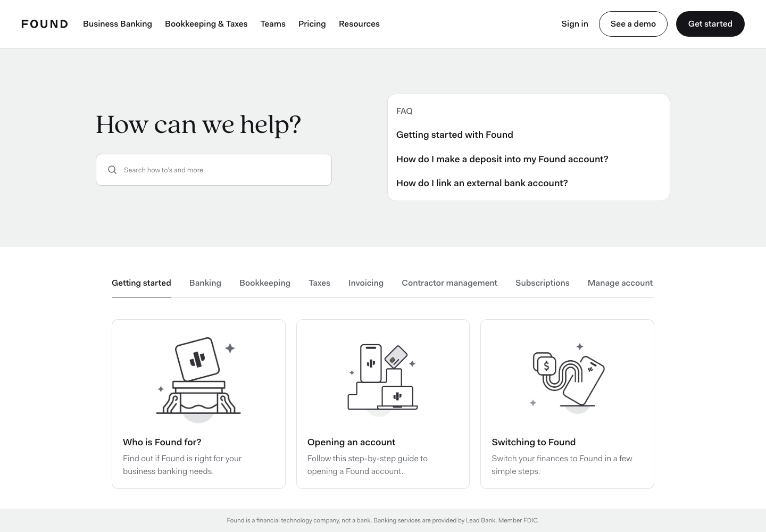Image resolution: width=766 pixels, height=532 pixels.
Task: Open the Bookkeeping & Taxes menu
Action: (206, 24)
